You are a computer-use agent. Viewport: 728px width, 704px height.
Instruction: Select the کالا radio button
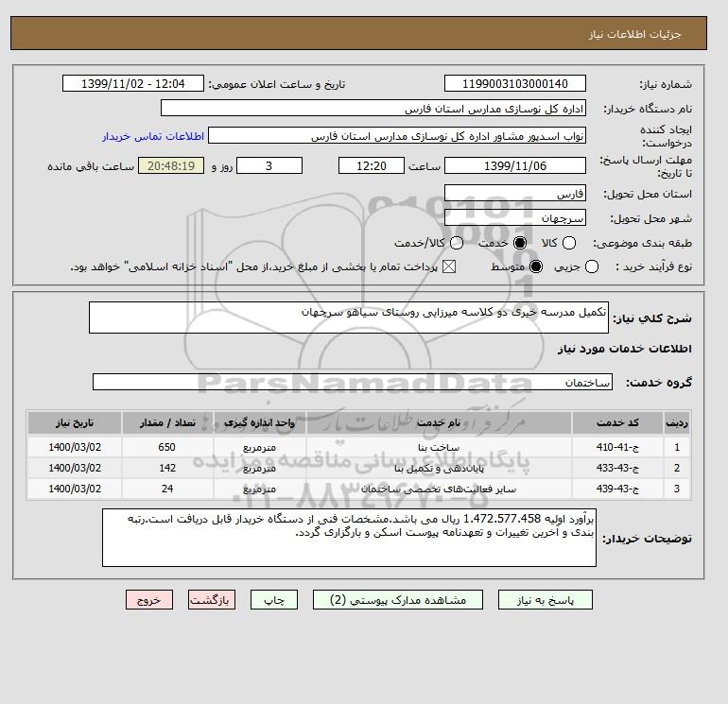569,243
